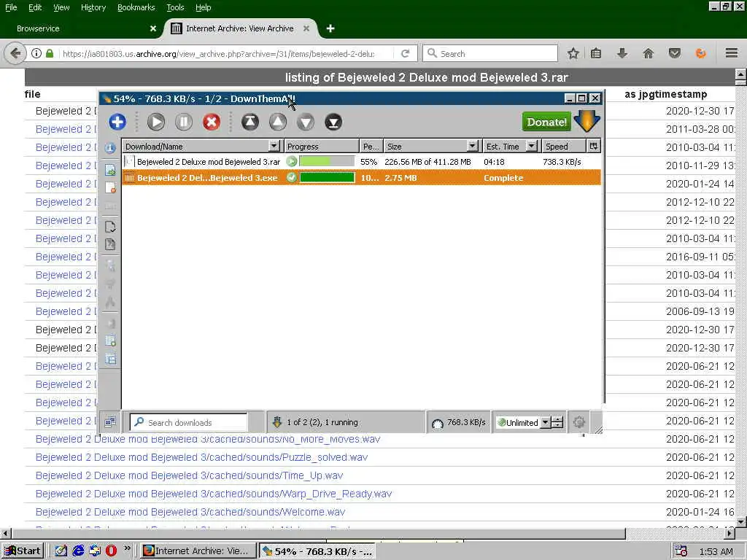Open the Time_Up.wav link
Viewport: 747px width, 560px height.
coord(189,475)
